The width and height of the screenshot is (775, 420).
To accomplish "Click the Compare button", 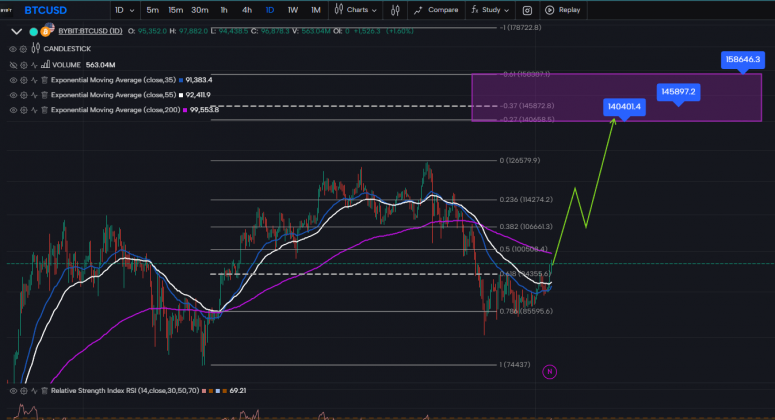I will [x=434, y=10].
